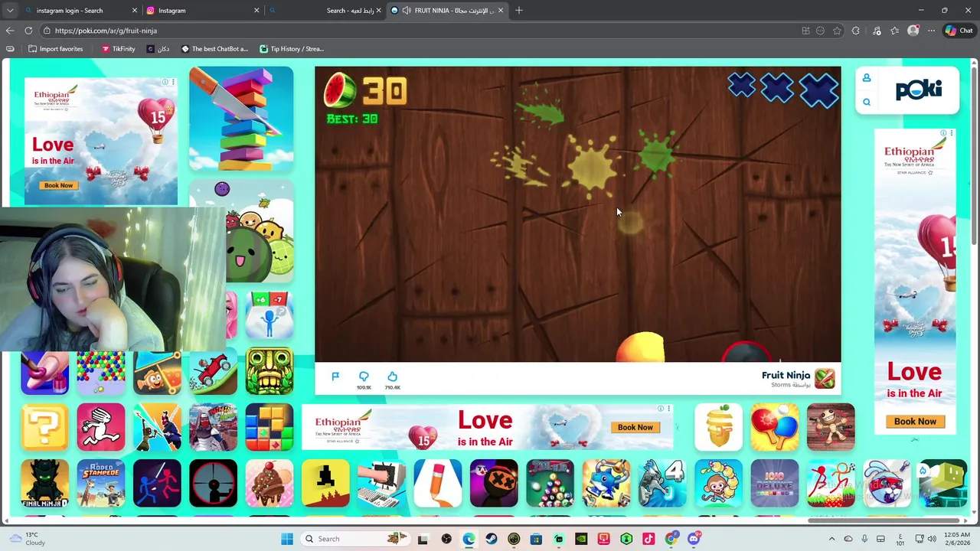Open the Rodeo Stampede game tile
Viewport: 980px width, 551px height.
click(x=101, y=483)
